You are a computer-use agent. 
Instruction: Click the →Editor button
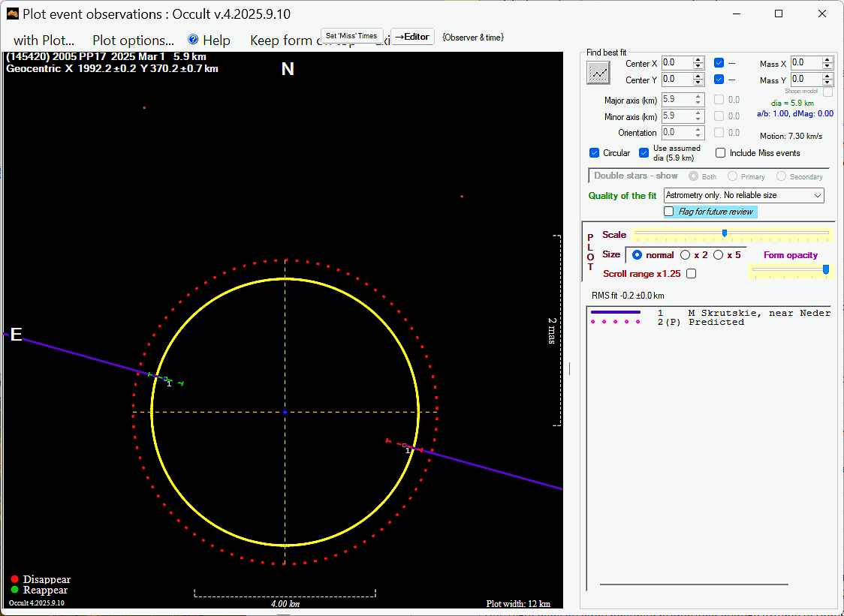click(x=412, y=37)
